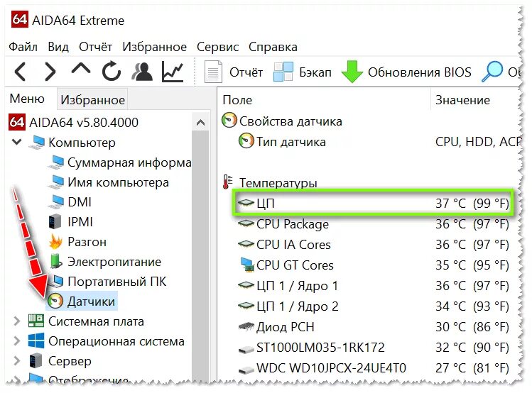532x393 pixels.
Task: Click the Обновления BIOS toolbar button label
Action: point(420,72)
